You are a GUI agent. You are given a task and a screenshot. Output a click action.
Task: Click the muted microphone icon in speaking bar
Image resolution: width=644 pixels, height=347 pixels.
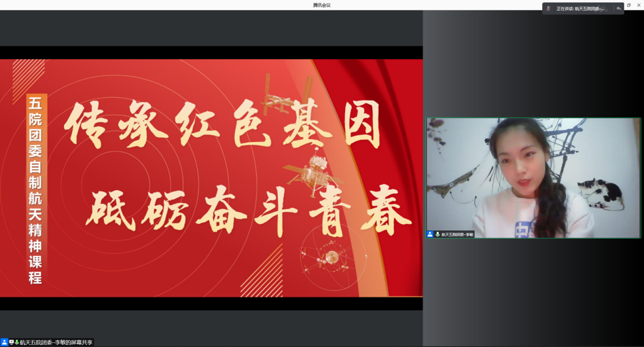pyautogui.click(x=548, y=8)
